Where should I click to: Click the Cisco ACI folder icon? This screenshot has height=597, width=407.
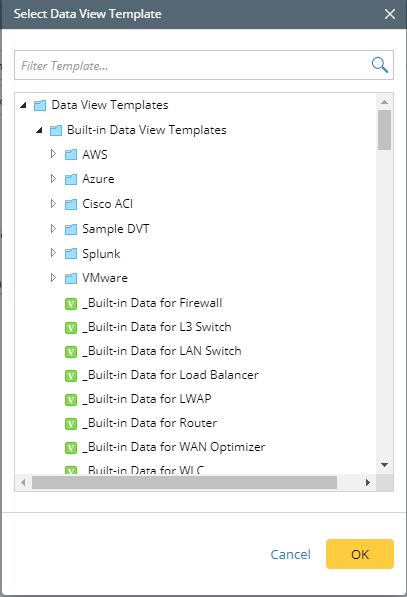click(71, 204)
